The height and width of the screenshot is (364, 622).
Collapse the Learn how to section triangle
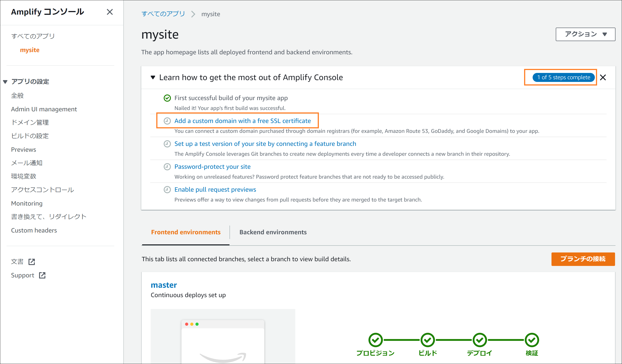(153, 77)
